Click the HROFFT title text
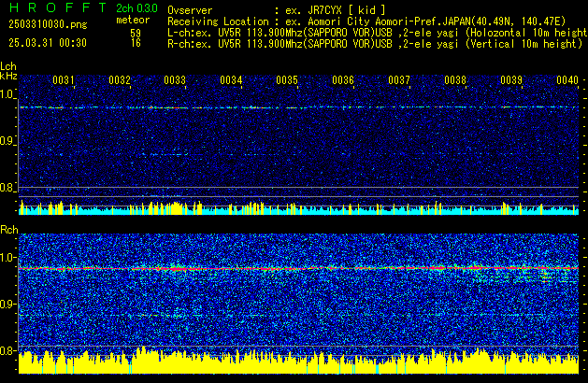The width and height of the screenshot is (588, 383). (58, 7)
